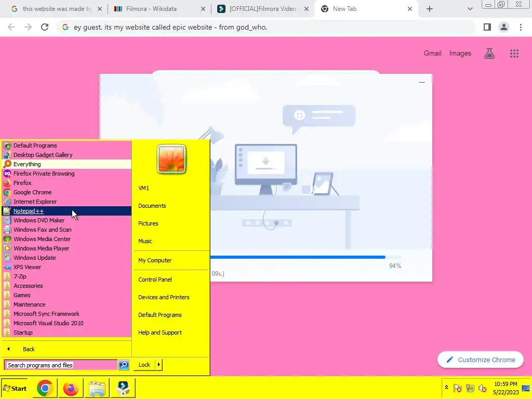Screen dimensions: 532x399
Task: Open the Everything search program
Action: (x=66, y=164)
